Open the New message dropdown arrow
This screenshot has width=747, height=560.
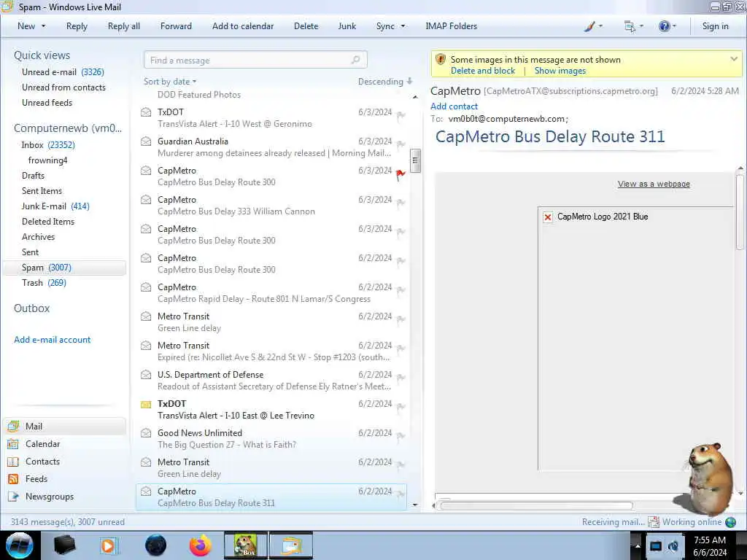[x=43, y=26]
